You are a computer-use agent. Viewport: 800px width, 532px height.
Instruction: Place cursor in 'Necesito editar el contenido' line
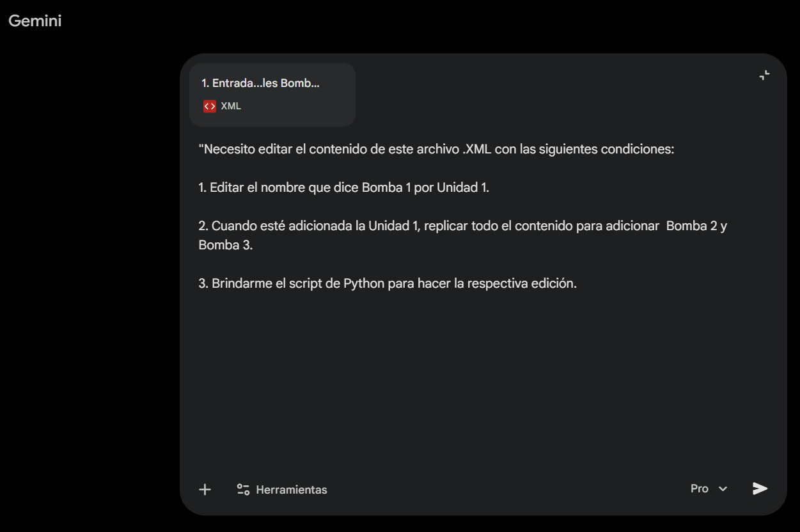[436, 150]
